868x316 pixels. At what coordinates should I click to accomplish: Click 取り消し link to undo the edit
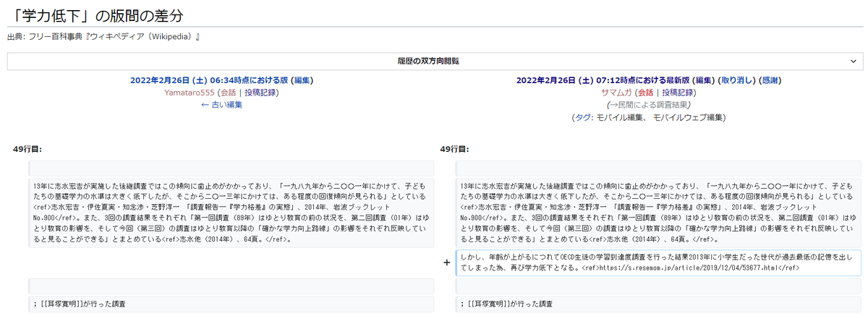pyautogui.click(x=736, y=80)
